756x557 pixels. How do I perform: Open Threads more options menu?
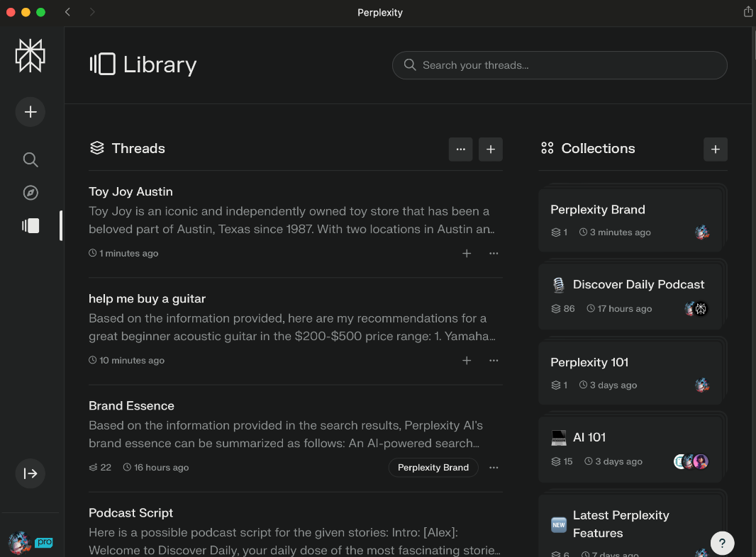click(x=461, y=150)
